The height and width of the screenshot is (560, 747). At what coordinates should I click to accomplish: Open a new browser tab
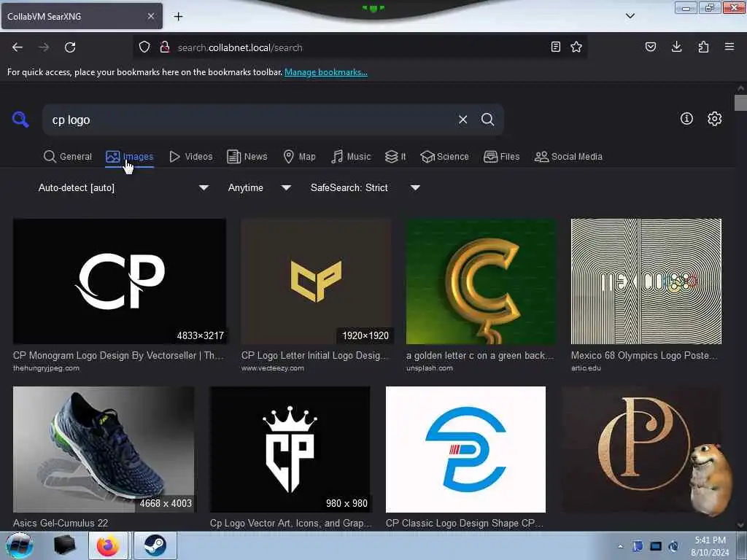click(x=178, y=17)
